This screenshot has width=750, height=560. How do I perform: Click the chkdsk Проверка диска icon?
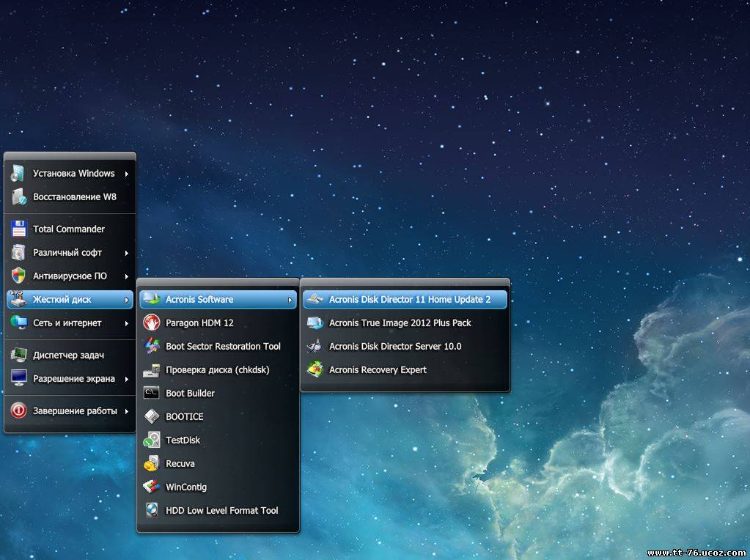pos(152,369)
